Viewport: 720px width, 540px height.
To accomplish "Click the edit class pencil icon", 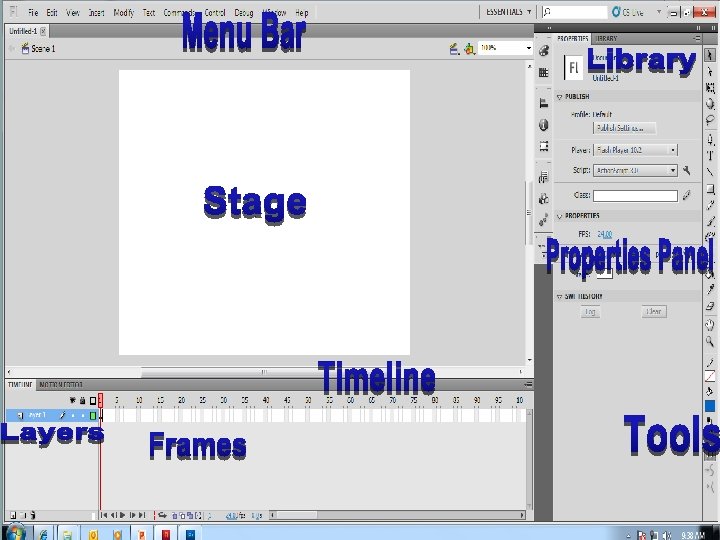I will pyautogui.click(x=686, y=196).
